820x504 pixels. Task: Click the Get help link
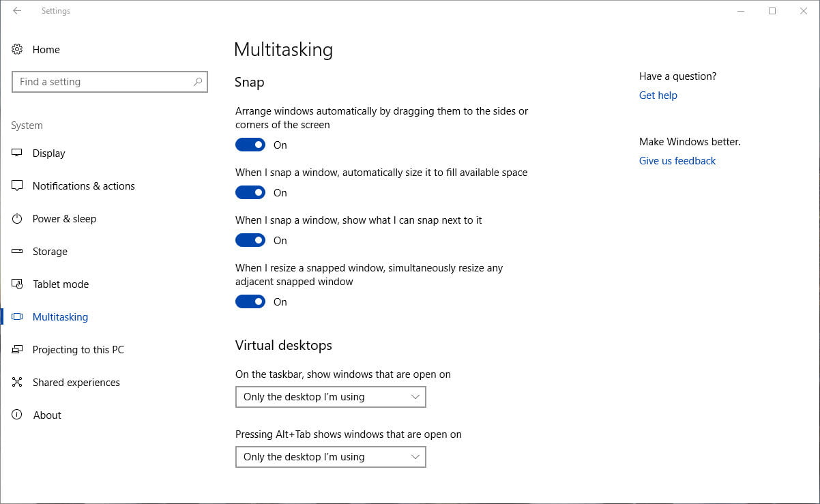tap(658, 95)
